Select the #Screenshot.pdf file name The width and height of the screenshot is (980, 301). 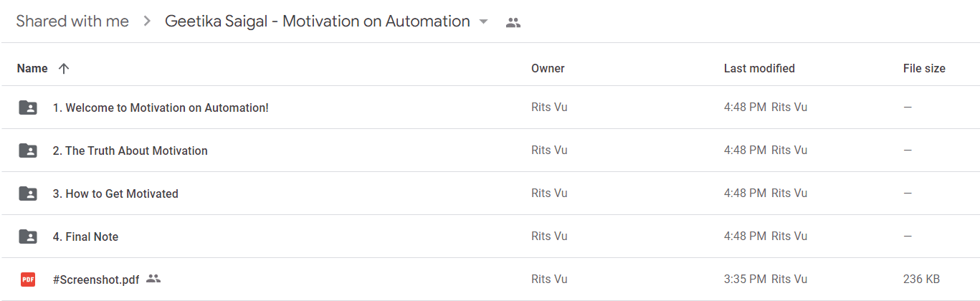point(96,279)
